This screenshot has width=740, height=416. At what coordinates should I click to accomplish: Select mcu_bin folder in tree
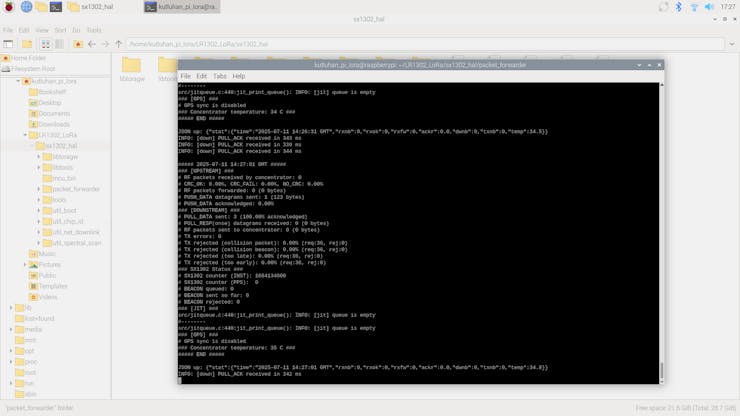pos(59,178)
